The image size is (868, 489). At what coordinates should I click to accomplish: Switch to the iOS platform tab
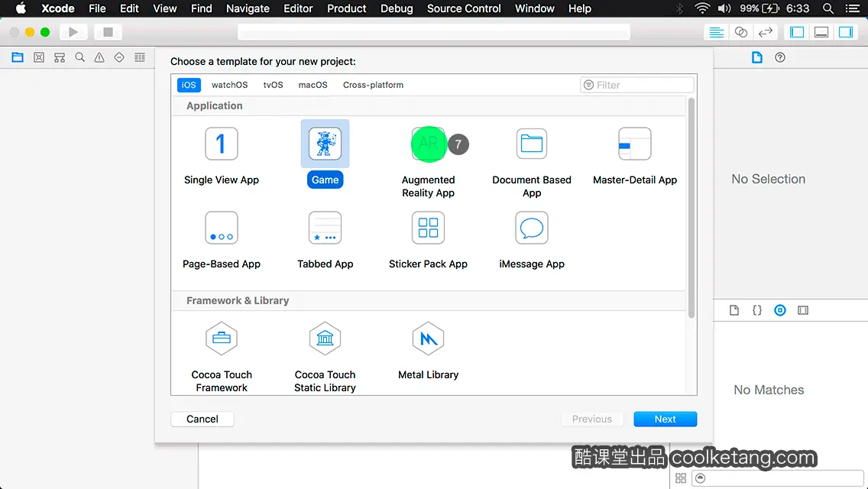(189, 85)
